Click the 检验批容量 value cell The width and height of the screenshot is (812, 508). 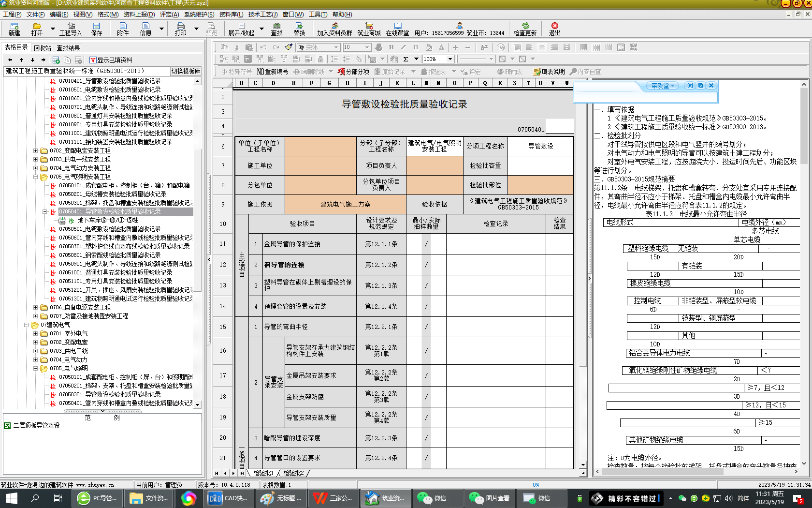coord(540,165)
